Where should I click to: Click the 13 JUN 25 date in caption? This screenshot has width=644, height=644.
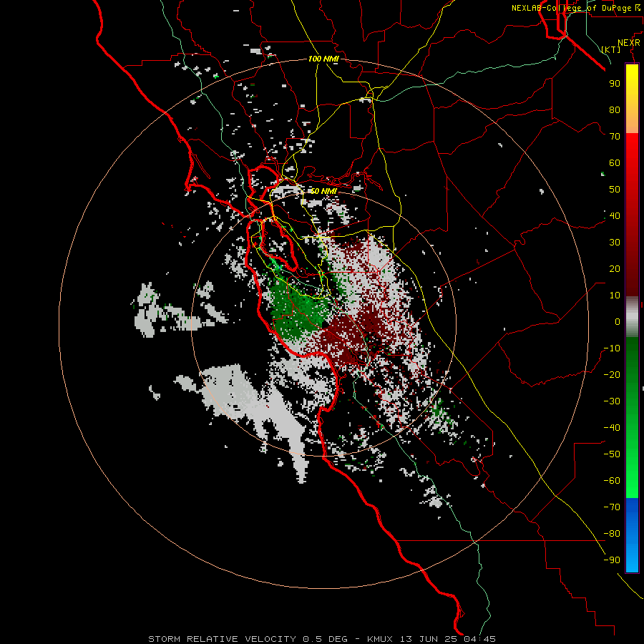(x=429, y=639)
